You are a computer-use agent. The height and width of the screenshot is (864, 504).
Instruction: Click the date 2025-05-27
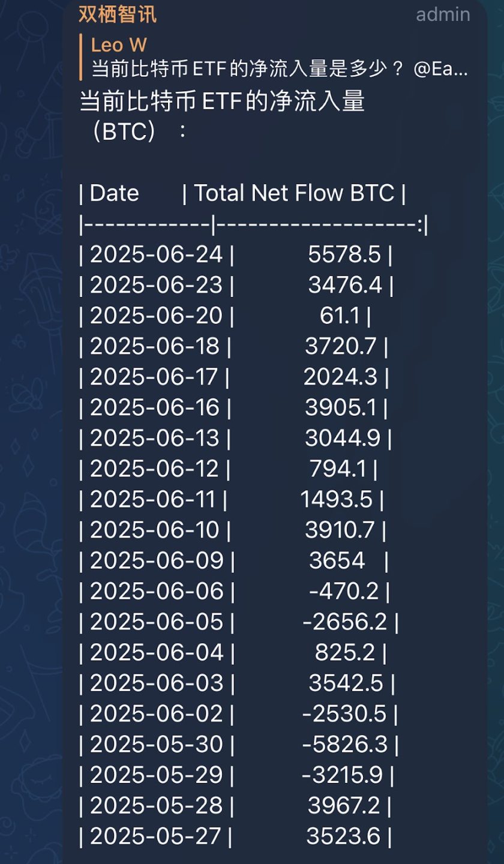point(154,836)
